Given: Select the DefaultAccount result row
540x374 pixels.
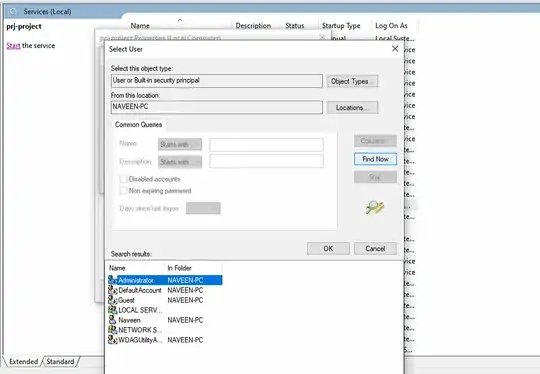Looking at the screenshot, I should pos(165,290).
